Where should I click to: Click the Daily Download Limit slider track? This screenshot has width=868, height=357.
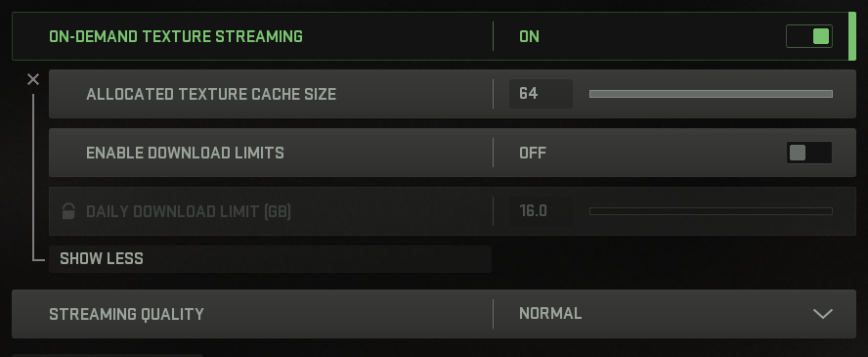click(x=711, y=211)
